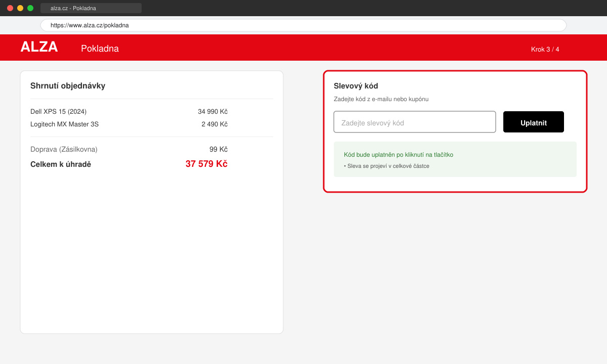The image size is (607, 364).
Task: Click the Uplatnit button
Action: click(x=534, y=122)
